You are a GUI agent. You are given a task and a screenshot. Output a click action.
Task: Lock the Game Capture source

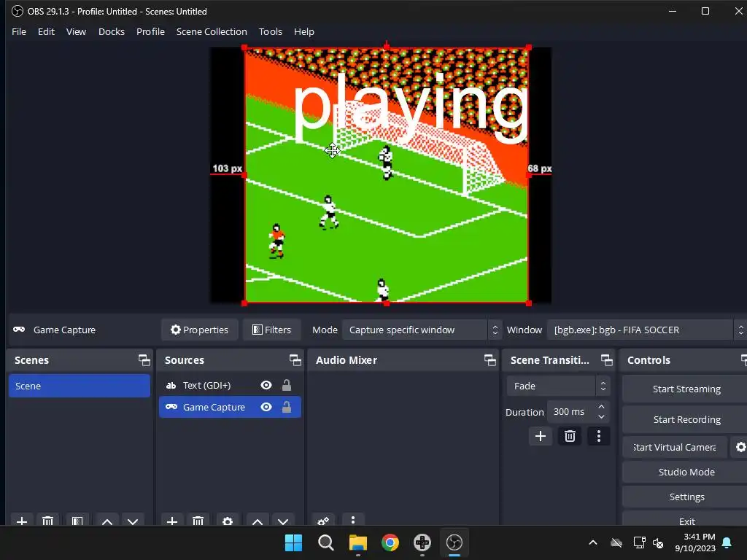click(x=286, y=407)
